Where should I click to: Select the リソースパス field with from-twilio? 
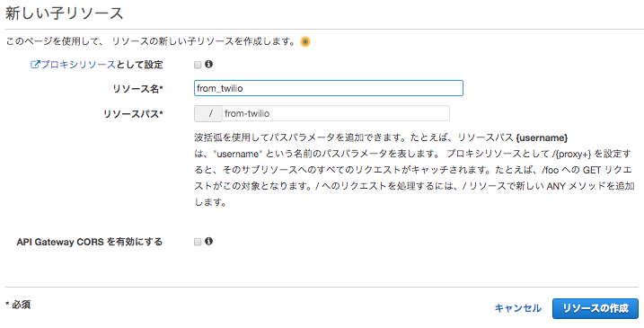(336, 113)
